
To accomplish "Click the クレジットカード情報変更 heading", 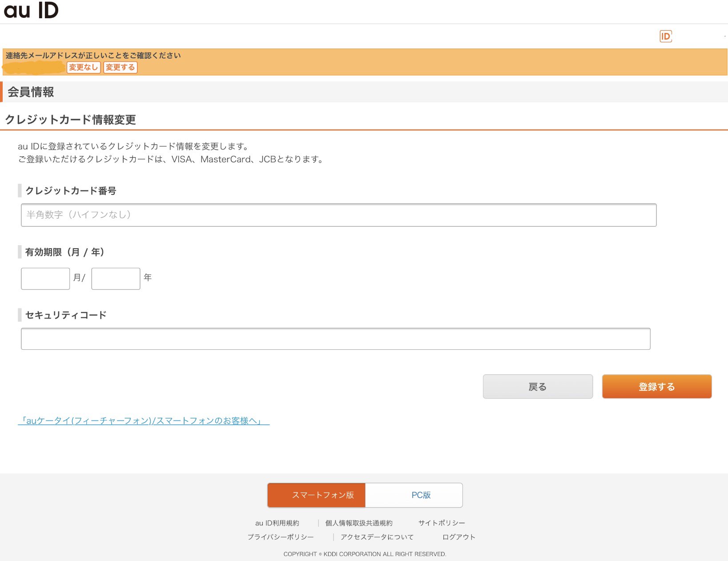I will (x=70, y=120).
